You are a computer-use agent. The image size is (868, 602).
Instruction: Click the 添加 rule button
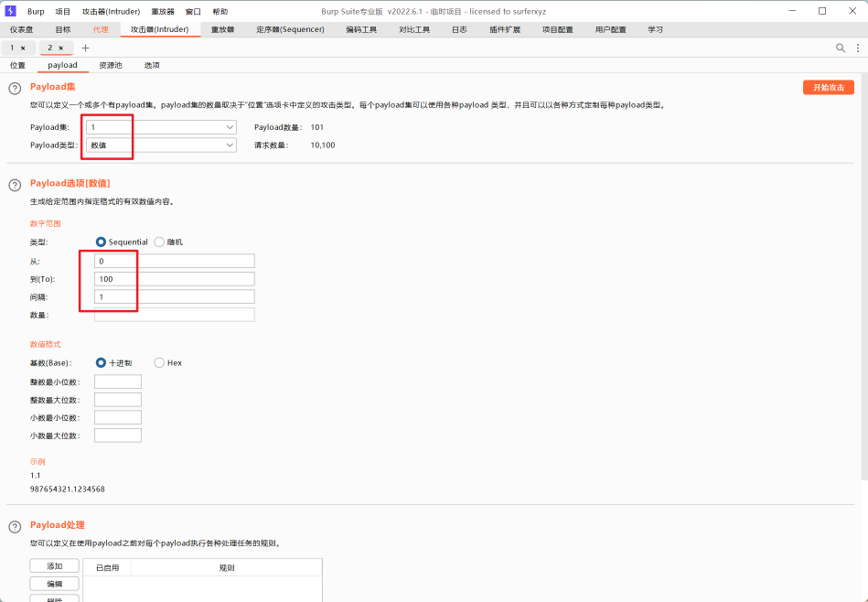(54, 566)
